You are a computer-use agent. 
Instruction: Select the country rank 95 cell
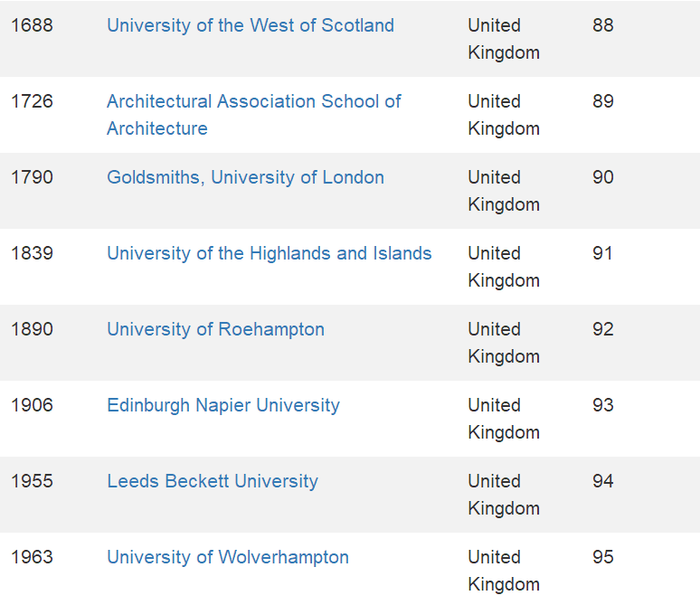coord(603,557)
